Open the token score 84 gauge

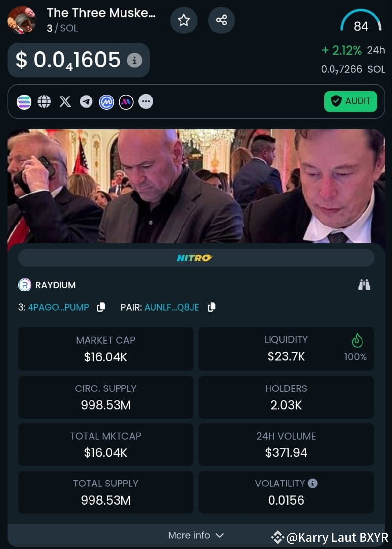pyautogui.click(x=361, y=22)
